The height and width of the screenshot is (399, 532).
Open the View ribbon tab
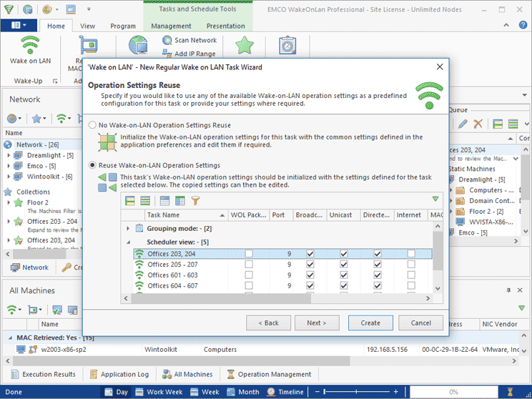coord(87,26)
